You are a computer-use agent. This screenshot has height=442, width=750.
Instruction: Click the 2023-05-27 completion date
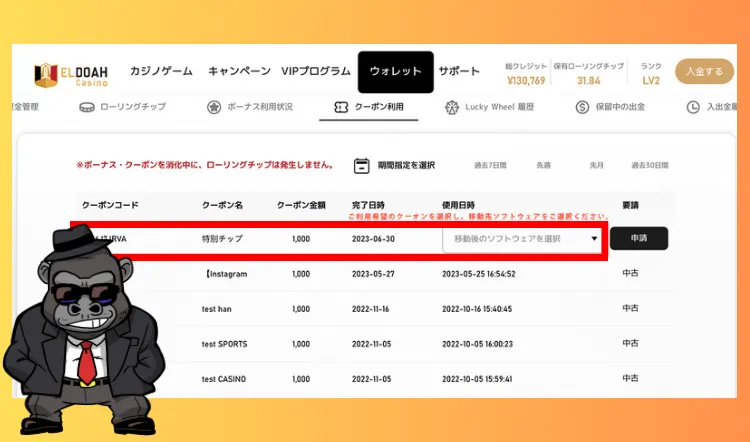coord(374,274)
